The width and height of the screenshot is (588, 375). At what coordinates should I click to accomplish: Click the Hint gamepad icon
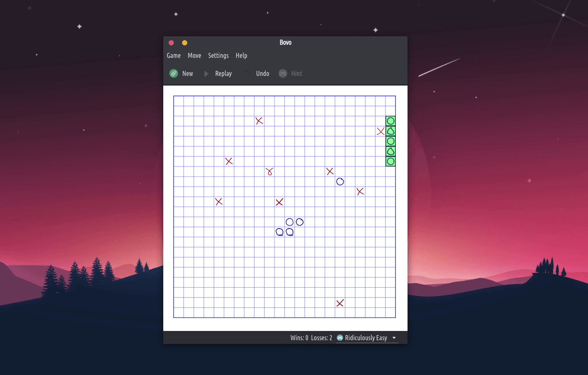283,73
